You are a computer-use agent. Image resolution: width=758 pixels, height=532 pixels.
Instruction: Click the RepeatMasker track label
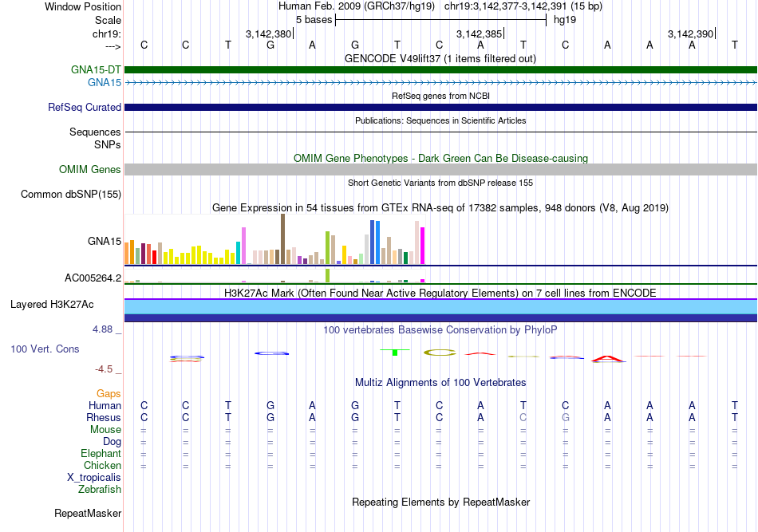click(x=88, y=513)
